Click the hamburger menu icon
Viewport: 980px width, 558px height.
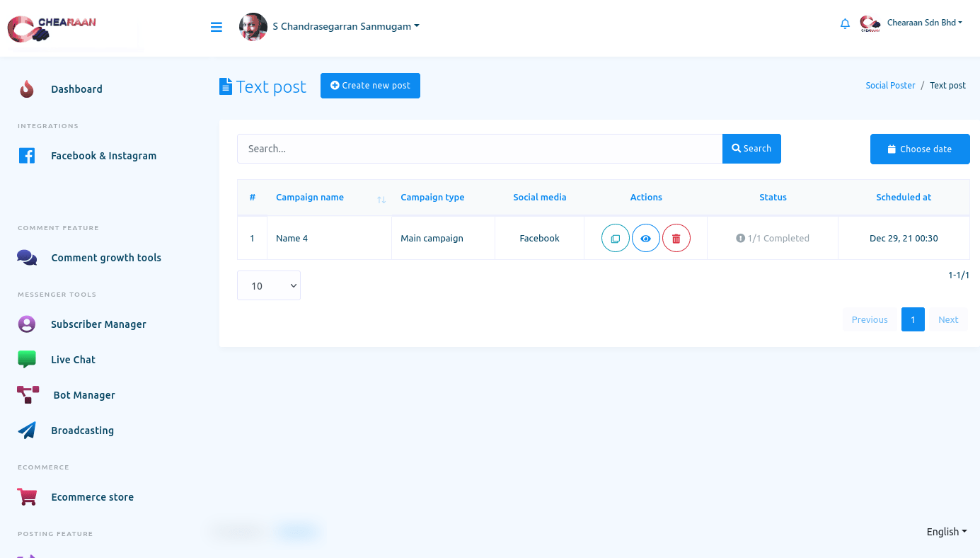[x=217, y=28]
